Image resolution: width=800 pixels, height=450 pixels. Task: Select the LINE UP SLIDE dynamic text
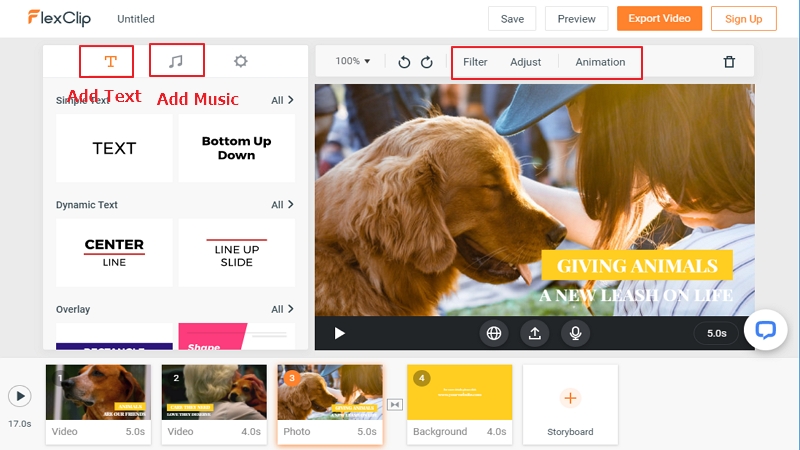237,253
